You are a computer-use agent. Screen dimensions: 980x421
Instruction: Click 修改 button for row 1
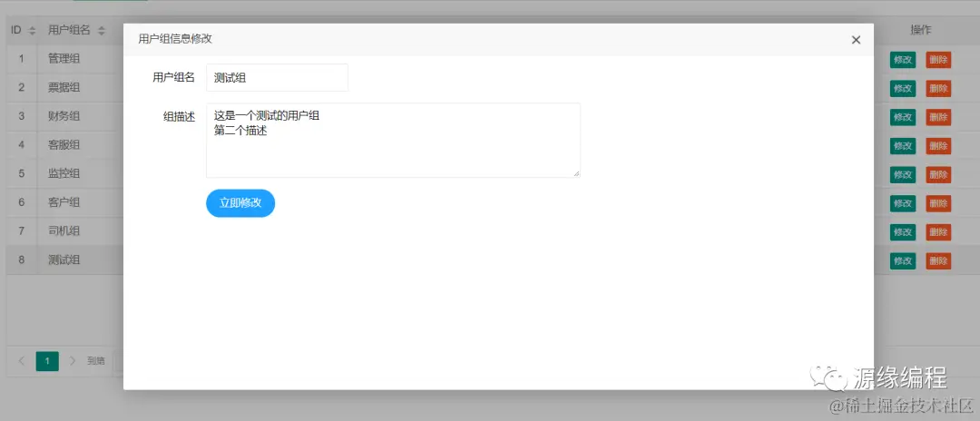(x=903, y=60)
